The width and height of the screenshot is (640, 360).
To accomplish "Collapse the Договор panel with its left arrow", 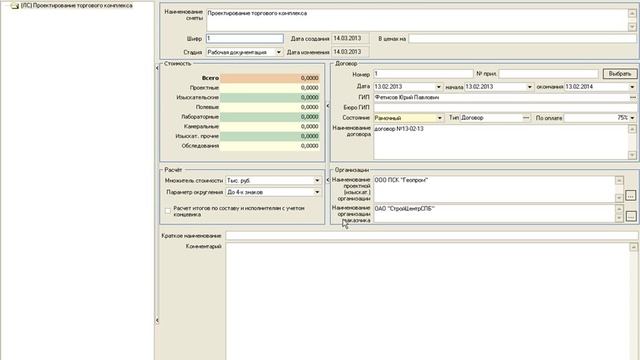I will (328, 106).
